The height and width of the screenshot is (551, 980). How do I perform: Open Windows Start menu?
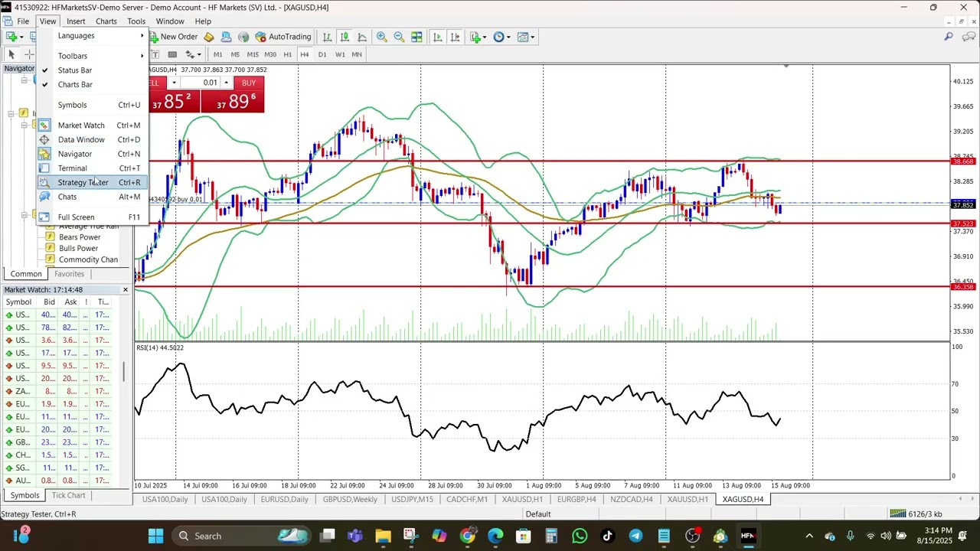155,536
